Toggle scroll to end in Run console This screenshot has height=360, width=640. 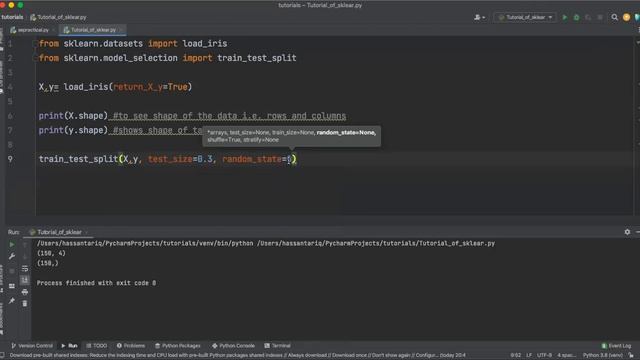coord(25,280)
